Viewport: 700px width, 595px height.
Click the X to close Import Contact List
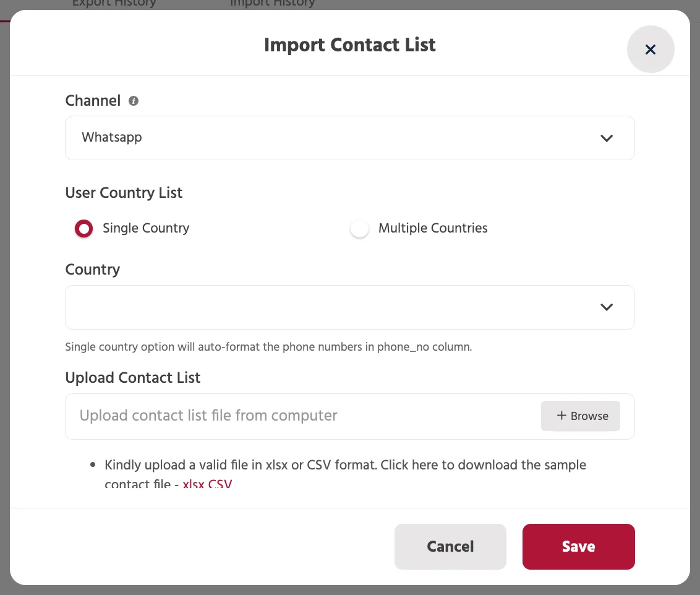click(x=651, y=49)
